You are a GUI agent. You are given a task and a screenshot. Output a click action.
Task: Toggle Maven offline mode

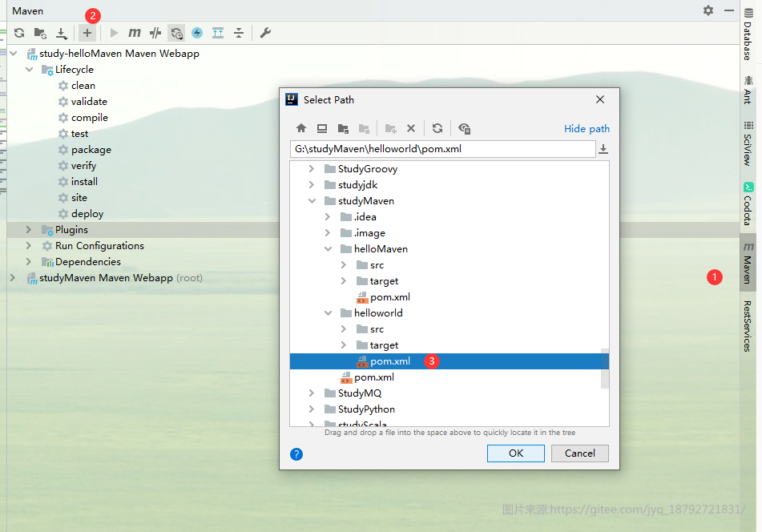point(155,33)
